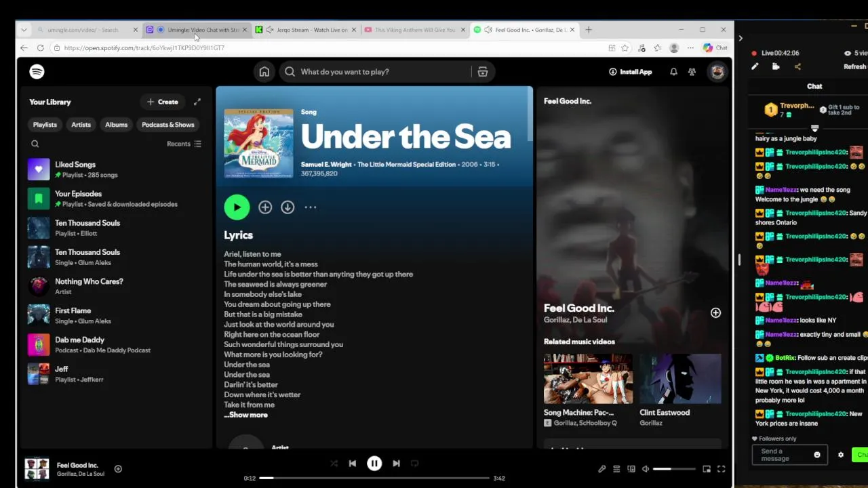Screen dimensions: 868x488
Task: Add now-playing Feel Good Inc. to Liked Songs
Action: click(x=118, y=469)
